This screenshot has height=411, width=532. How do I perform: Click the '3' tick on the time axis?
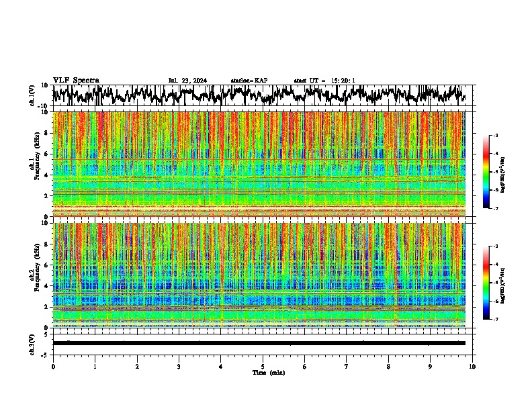tap(179, 367)
